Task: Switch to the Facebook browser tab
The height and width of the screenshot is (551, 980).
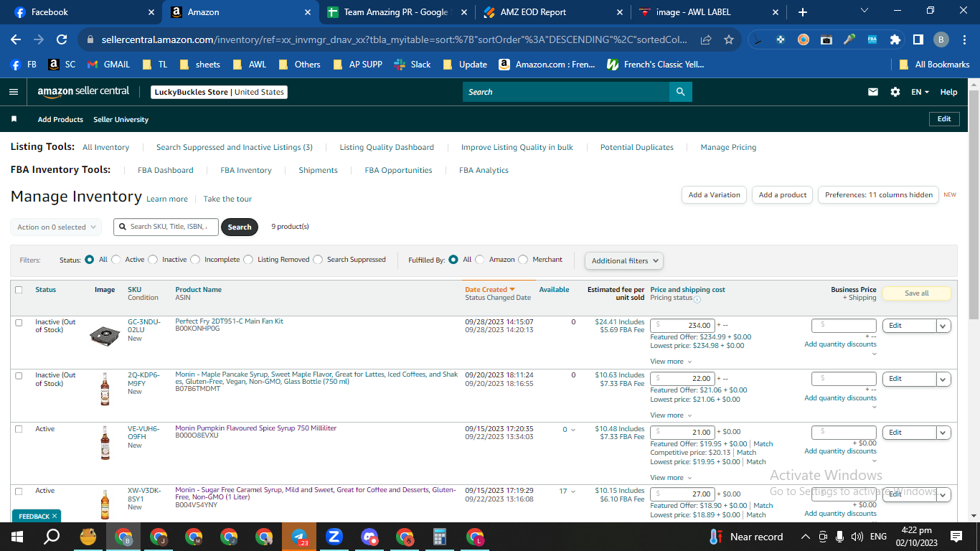Action: (x=84, y=12)
